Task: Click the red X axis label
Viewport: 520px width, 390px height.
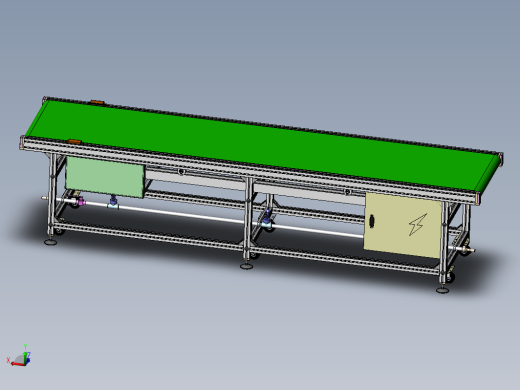Action: click(8, 360)
